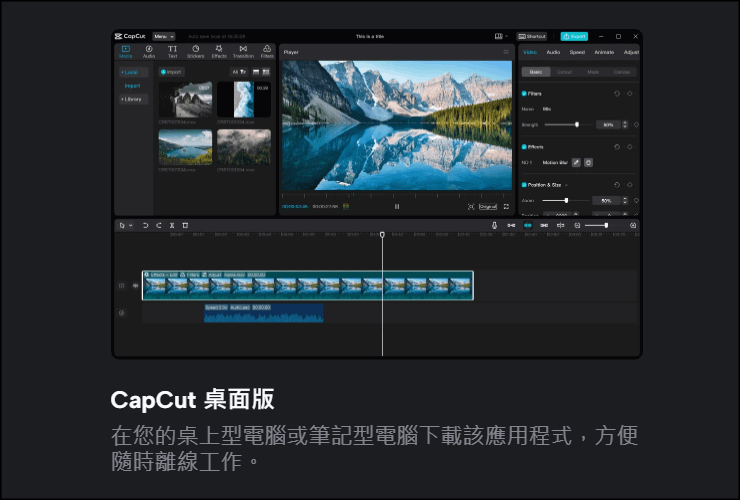Select the Cutout sub-tab
This screenshot has width=740, height=500.
click(564, 72)
